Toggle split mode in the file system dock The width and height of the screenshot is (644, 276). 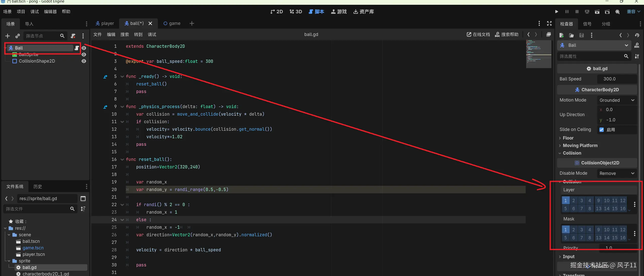[83, 199]
